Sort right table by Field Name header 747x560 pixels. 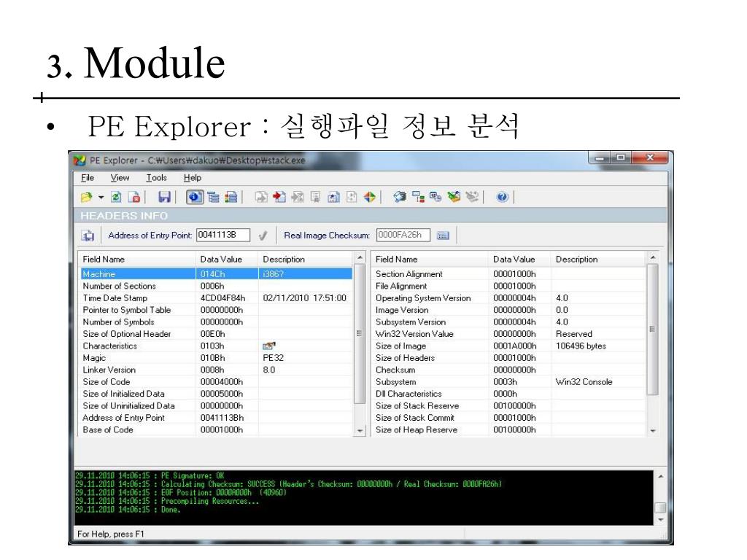coord(430,259)
